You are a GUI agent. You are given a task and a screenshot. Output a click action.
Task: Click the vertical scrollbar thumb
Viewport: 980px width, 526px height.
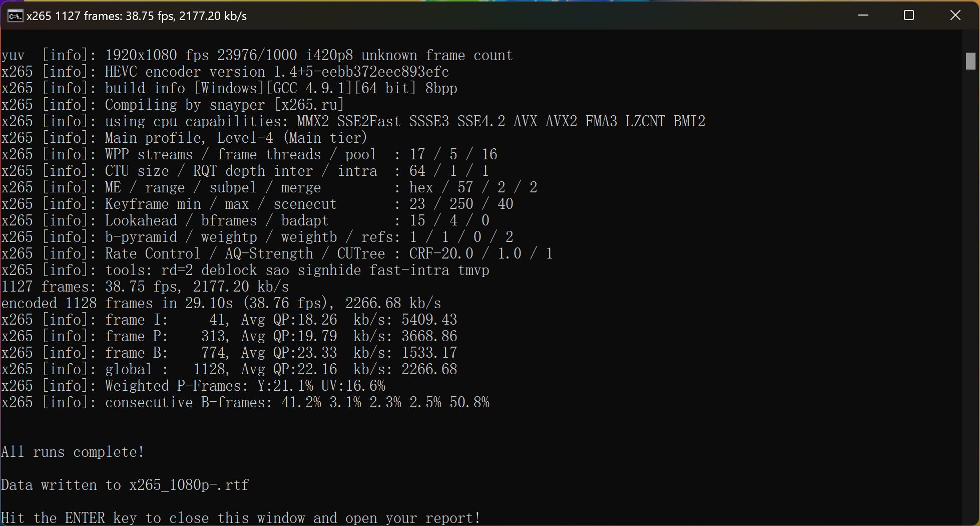pos(970,61)
